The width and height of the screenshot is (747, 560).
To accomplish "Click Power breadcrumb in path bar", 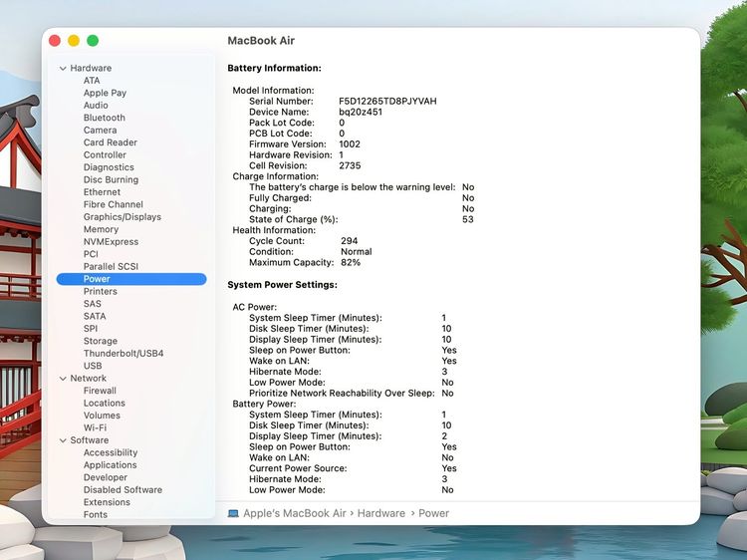I will pos(433,513).
